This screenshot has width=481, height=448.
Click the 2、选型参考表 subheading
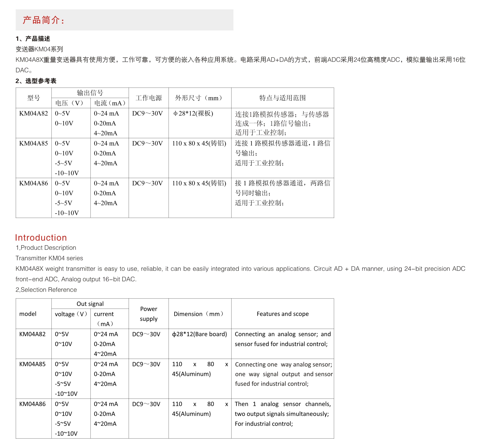[36, 81]
